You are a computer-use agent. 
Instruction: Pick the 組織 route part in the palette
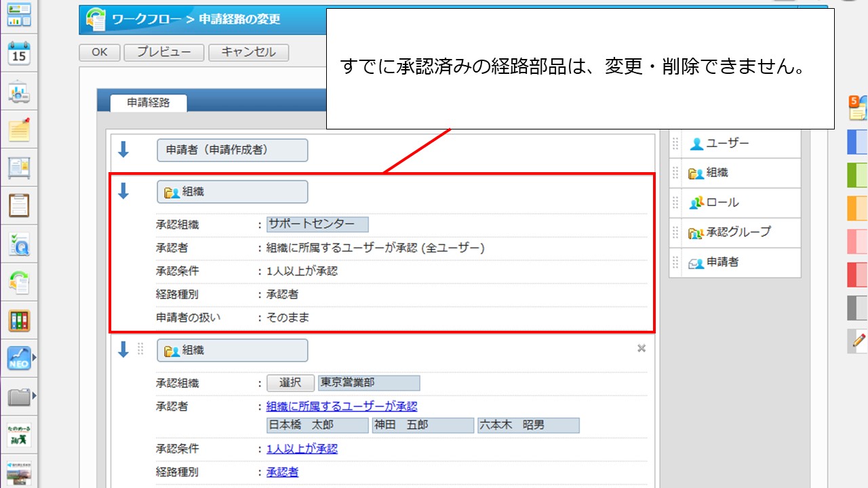(735, 173)
